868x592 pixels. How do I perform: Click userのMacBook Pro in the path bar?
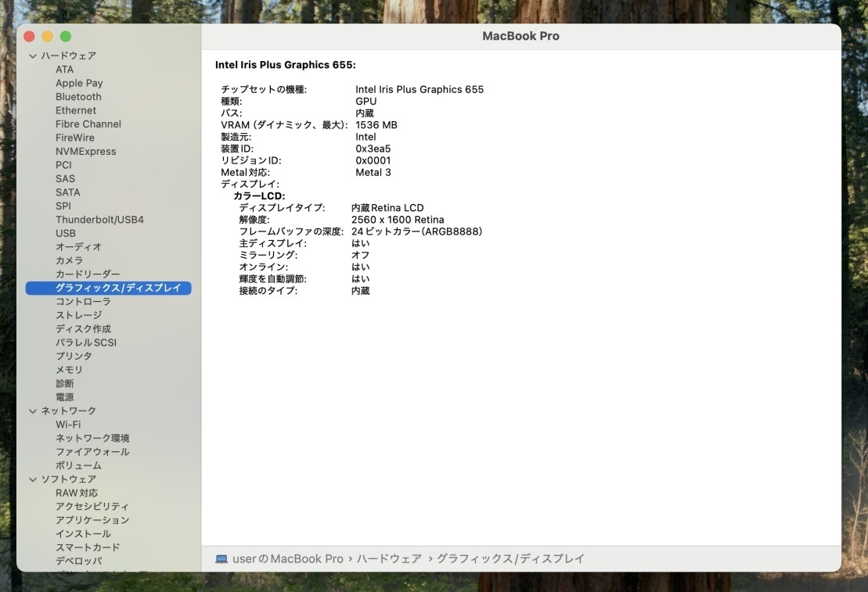288,559
